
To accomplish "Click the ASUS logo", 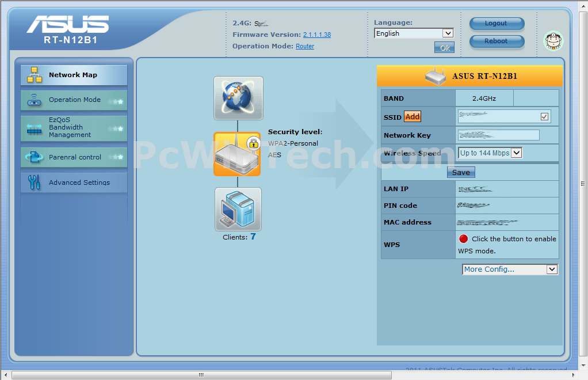I will coord(68,24).
